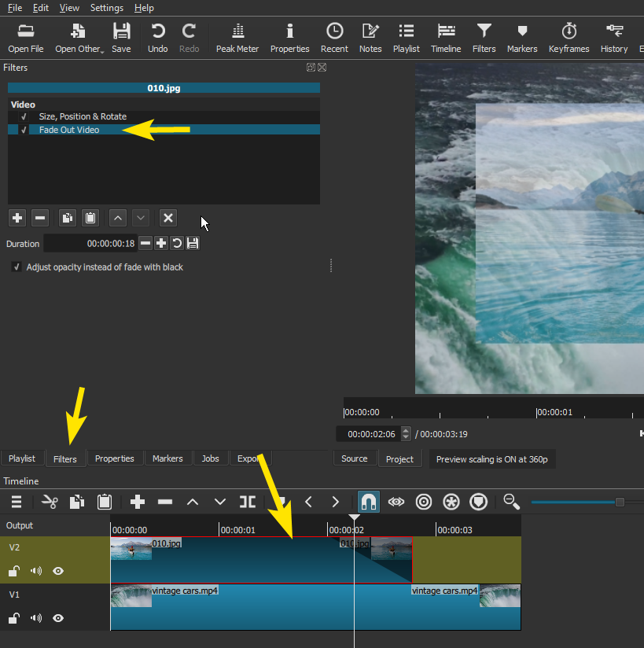The image size is (644, 648).
Task: Open Properties from the top toolbar
Action: point(289,39)
